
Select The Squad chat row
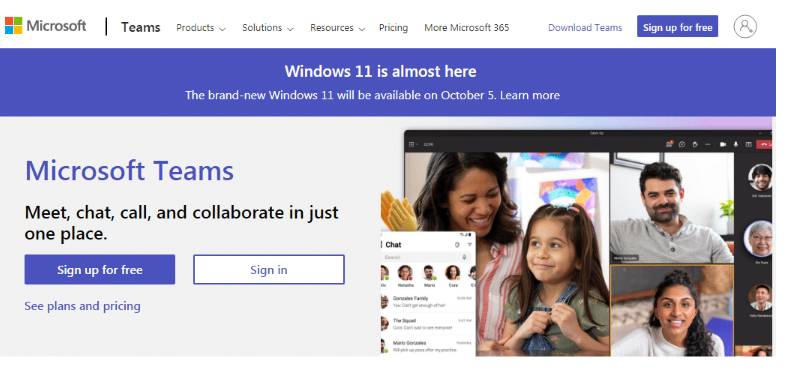[x=428, y=324]
